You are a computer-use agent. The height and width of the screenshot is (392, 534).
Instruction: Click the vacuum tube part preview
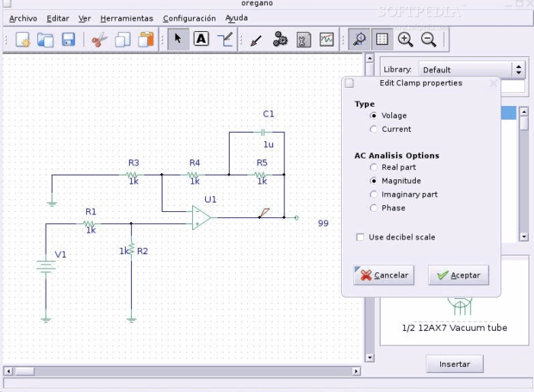[460, 306]
